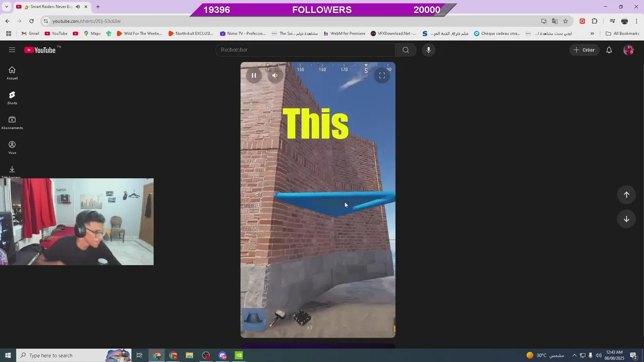Reload the page in Chrome
The image size is (644, 362).
click(x=31, y=21)
